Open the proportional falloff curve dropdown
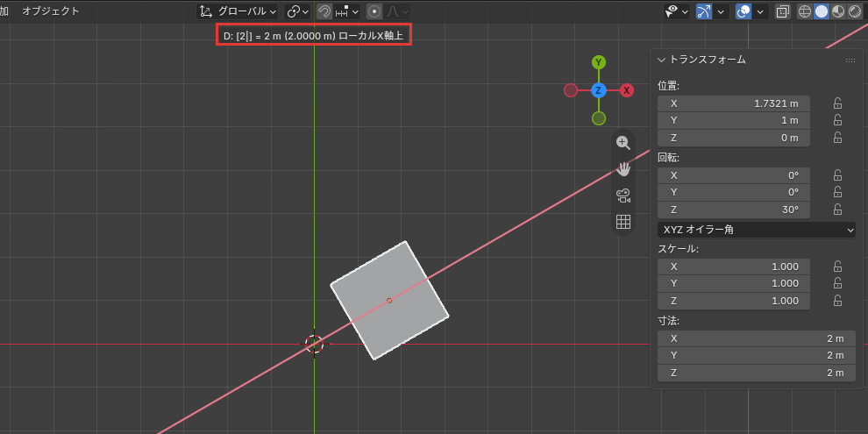 point(397,11)
